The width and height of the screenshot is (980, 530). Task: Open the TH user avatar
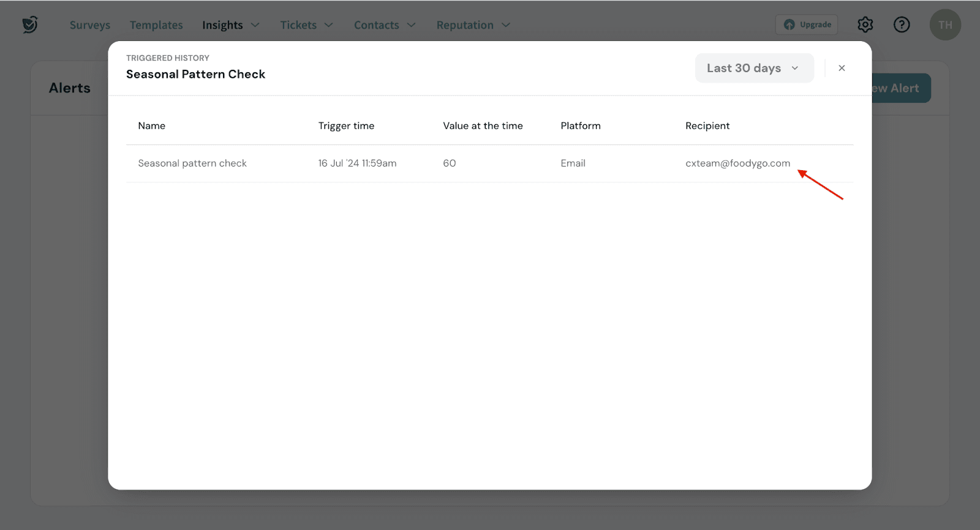(x=945, y=25)
